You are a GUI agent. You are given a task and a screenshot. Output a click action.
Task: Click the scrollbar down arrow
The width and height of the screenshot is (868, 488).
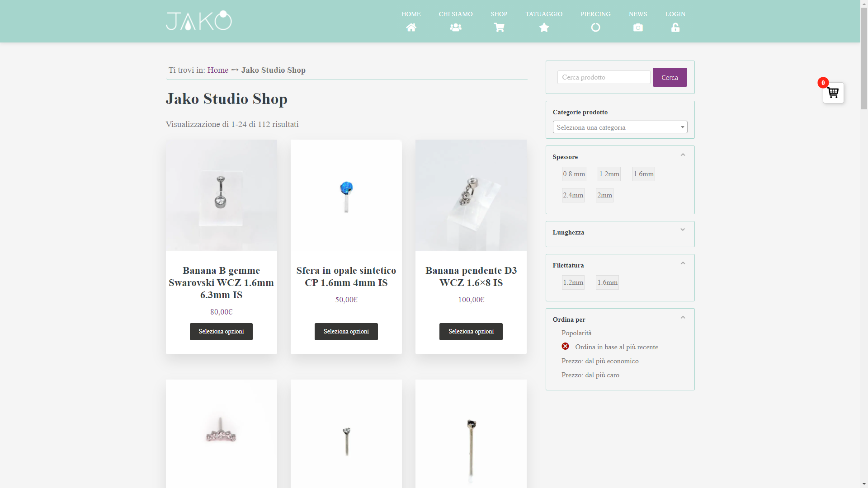click(864, 484)
